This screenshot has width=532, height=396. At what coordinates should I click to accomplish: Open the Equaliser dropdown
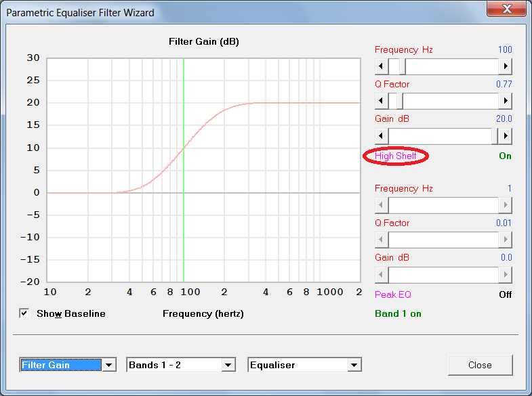354,365
